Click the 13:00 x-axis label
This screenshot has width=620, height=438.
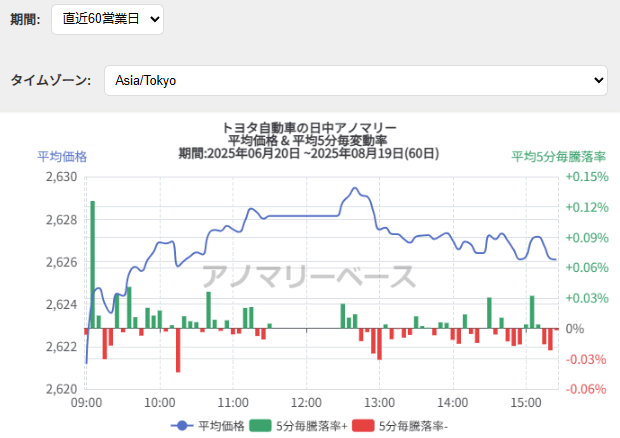point(380,403)
